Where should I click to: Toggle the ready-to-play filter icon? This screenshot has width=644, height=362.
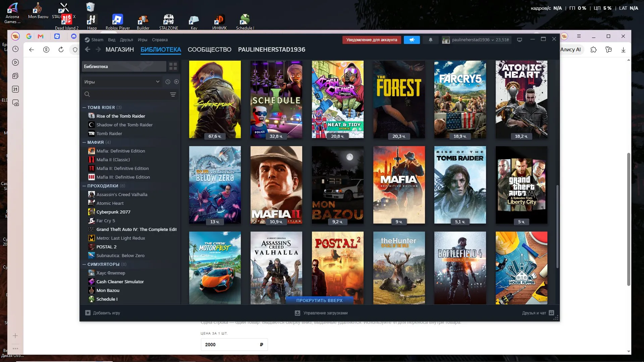coord(176,82)
